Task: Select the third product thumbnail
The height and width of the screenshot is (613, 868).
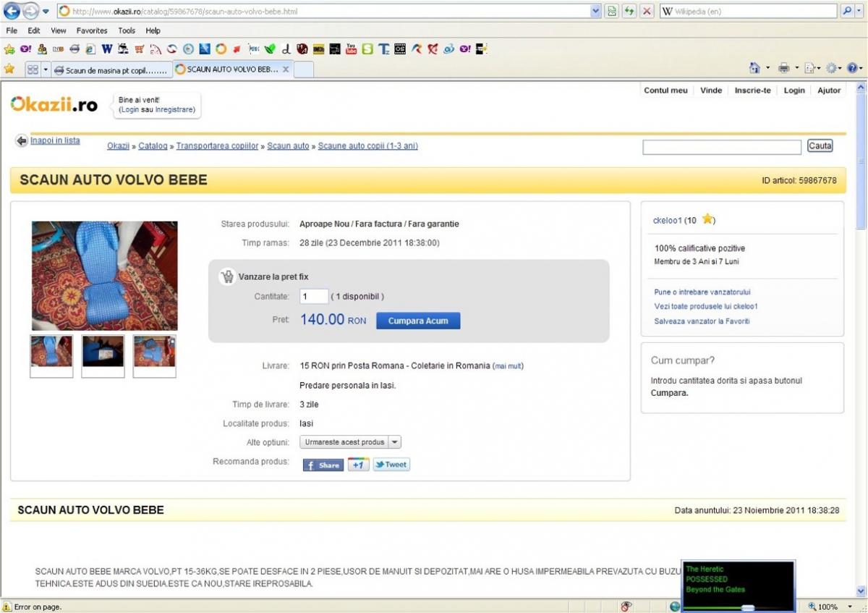Action: pos(154,355)
